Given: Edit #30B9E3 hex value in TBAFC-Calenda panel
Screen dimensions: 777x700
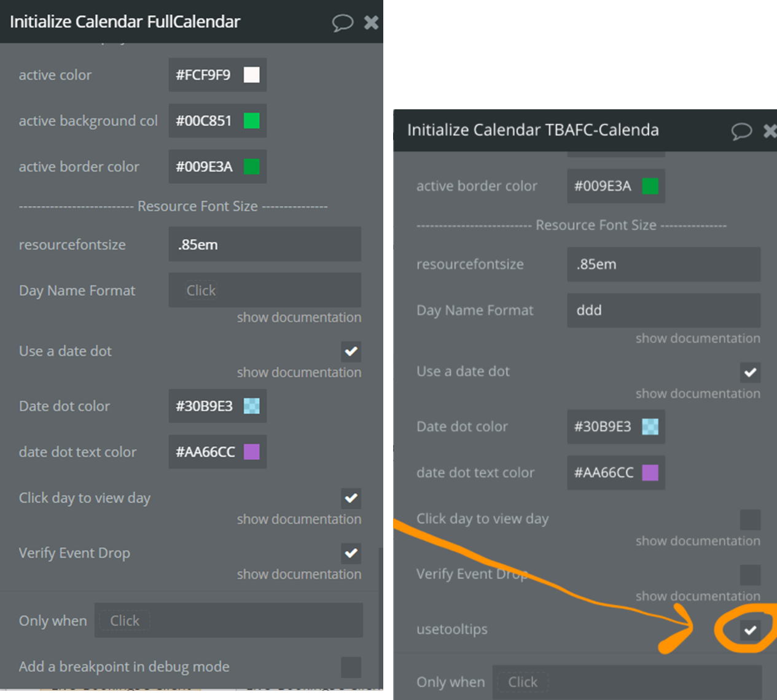Looking at the screenshot, I should [603, 426].
